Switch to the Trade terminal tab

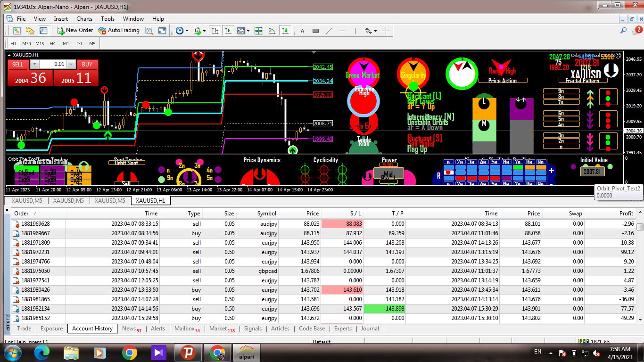24,329
